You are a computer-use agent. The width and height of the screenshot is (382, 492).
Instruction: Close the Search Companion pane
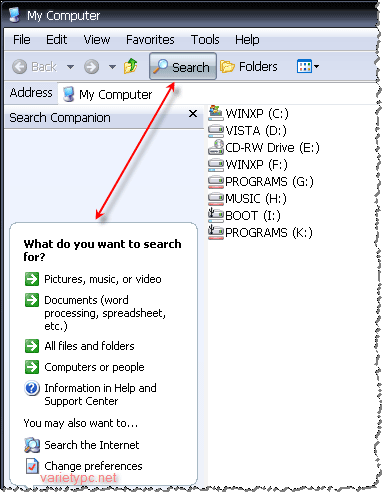pyautogui.click(x=193, y=114)
